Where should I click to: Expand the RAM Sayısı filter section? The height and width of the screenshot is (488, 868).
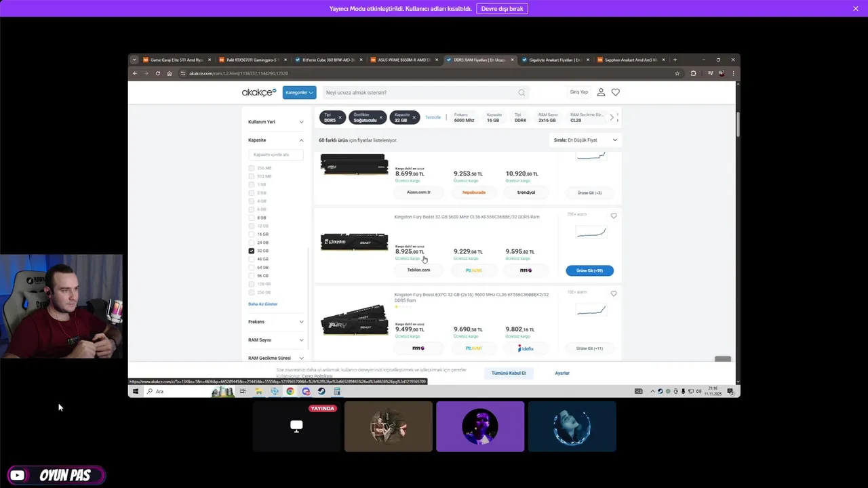click(276, 340)
